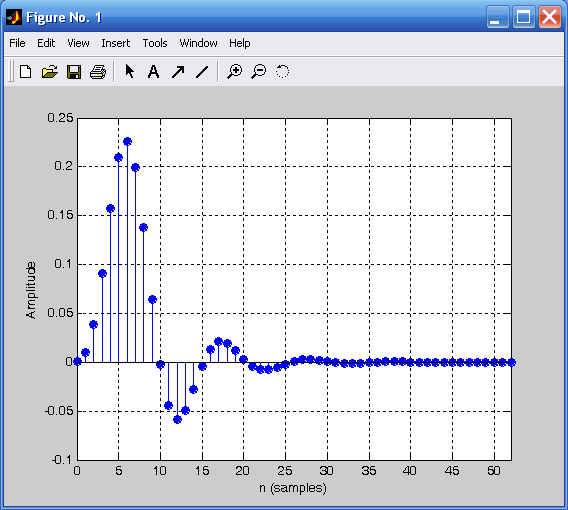Click the 'Figure No. 1' title bar text
The image size is (568, 510).
click(64, 17)
